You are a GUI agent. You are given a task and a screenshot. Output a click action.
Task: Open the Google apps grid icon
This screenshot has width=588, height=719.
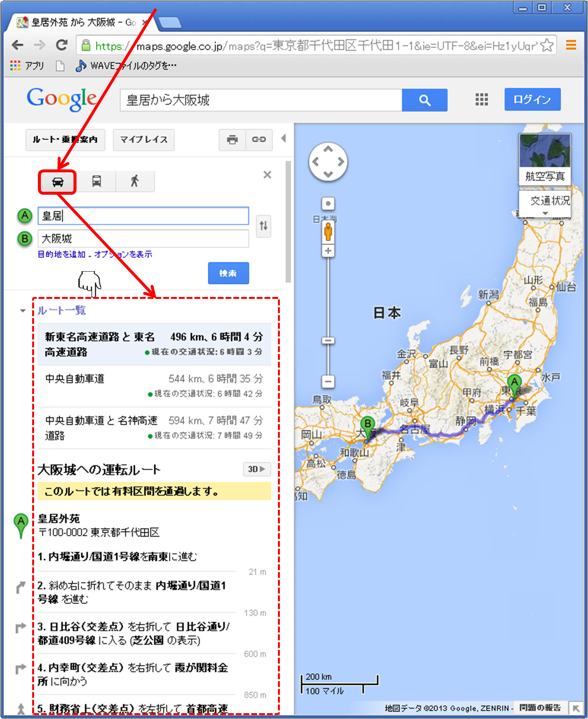(481, 100)
